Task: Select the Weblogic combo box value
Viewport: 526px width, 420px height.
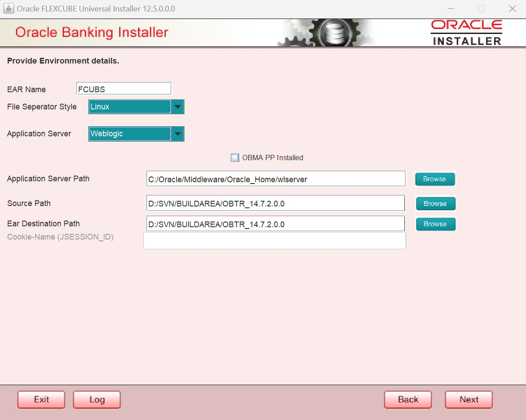Action: [130, 134]
